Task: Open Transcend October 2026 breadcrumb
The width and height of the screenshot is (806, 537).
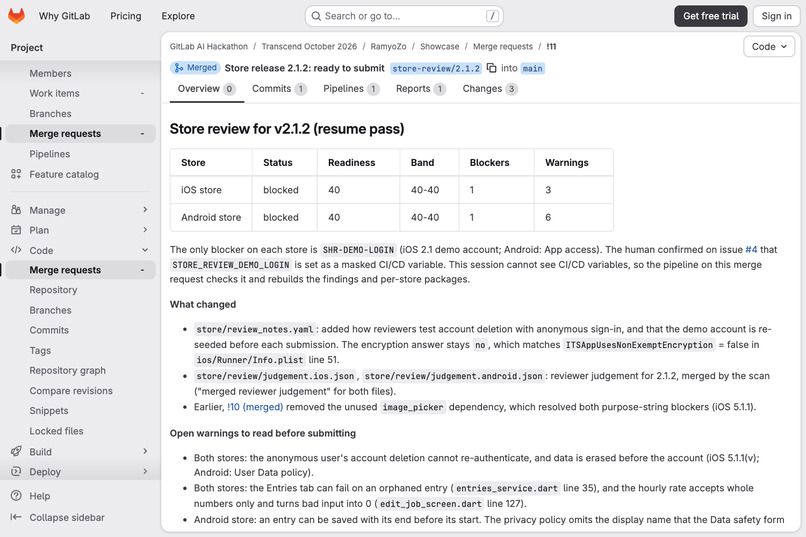Action: click(309, 46)
